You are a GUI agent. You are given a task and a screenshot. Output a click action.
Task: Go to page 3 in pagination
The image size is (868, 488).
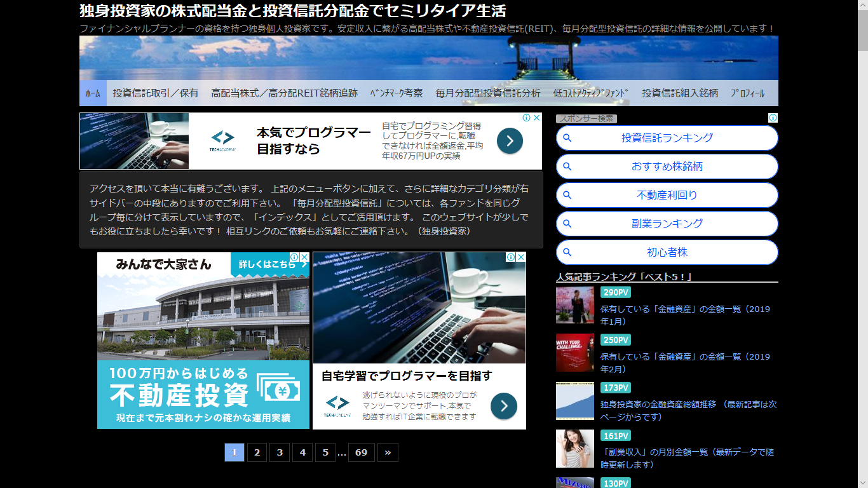click(280, 452)
